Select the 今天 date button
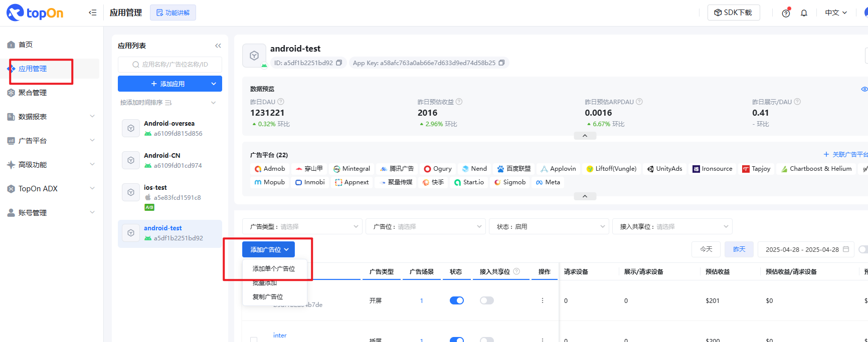The image size is (868, 342). [x=706, y=249]
